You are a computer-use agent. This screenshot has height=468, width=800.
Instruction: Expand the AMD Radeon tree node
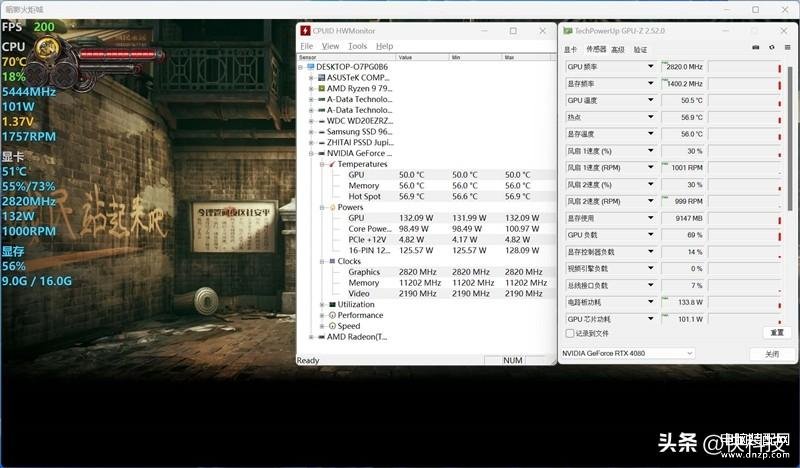tap(311, 337)
